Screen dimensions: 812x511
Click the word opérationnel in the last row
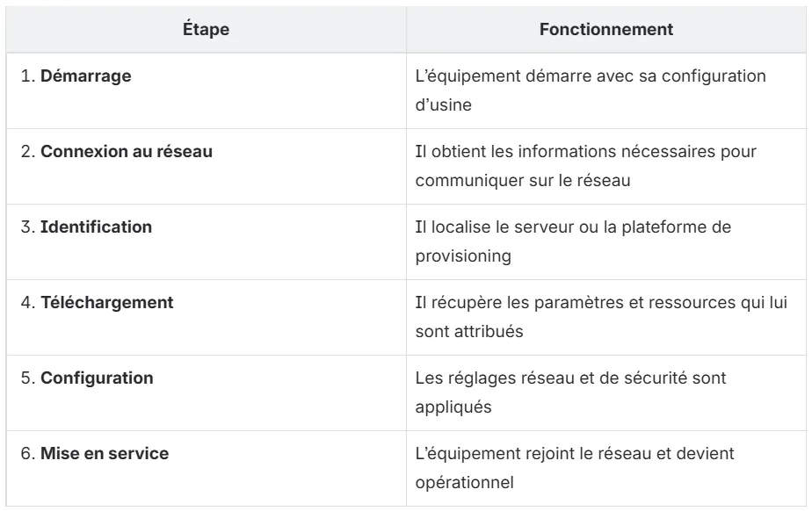[465, 483]
